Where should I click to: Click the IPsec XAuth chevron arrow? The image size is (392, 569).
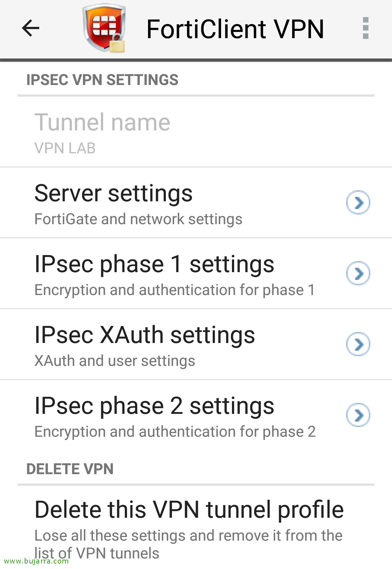click(x=358, y=344)
